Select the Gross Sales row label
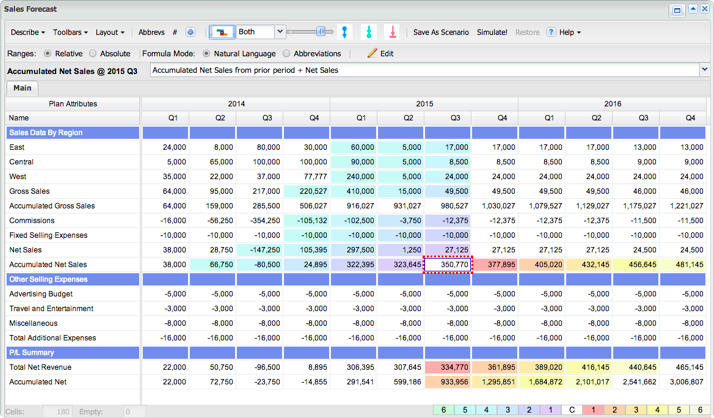 30,191
